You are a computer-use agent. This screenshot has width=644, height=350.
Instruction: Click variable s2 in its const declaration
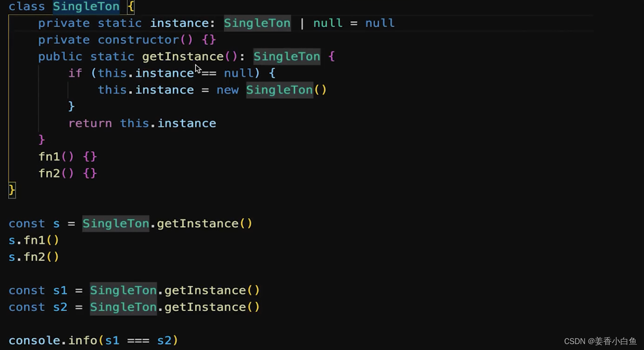coord(60,307)
